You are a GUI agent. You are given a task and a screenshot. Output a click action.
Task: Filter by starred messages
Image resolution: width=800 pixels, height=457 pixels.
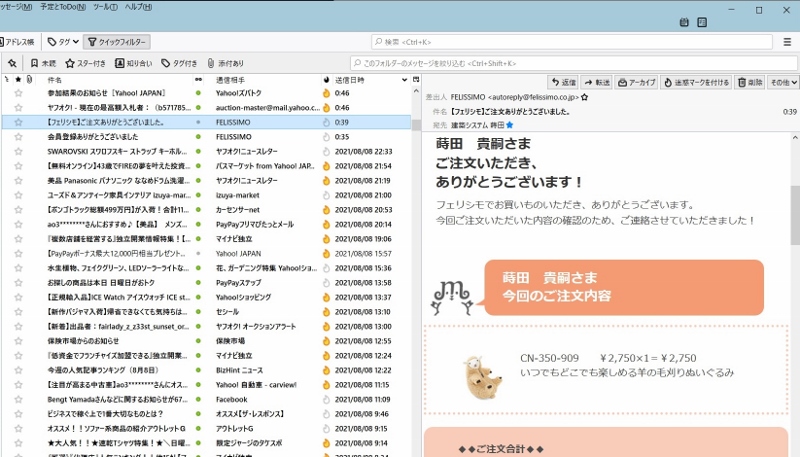85,63
